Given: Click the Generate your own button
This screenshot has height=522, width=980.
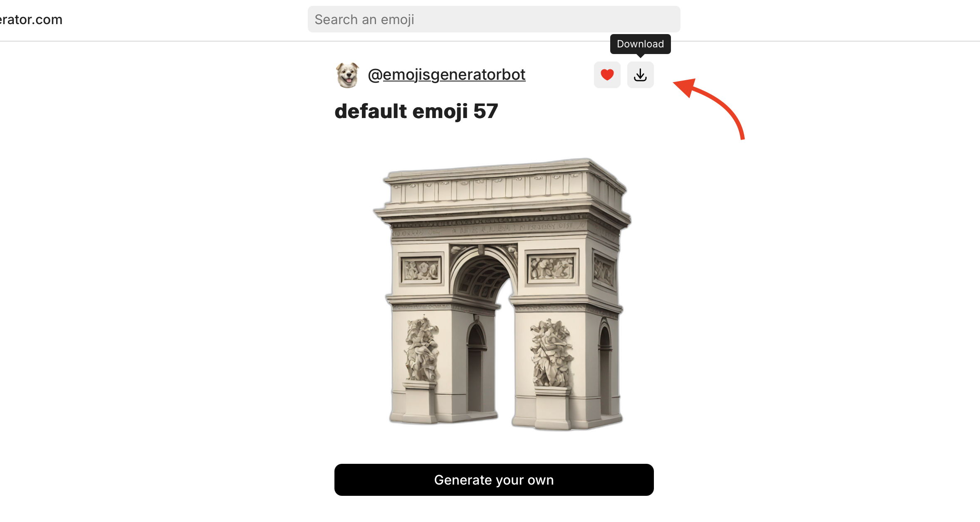Looking at the screenshot, I should click(494, 480).
